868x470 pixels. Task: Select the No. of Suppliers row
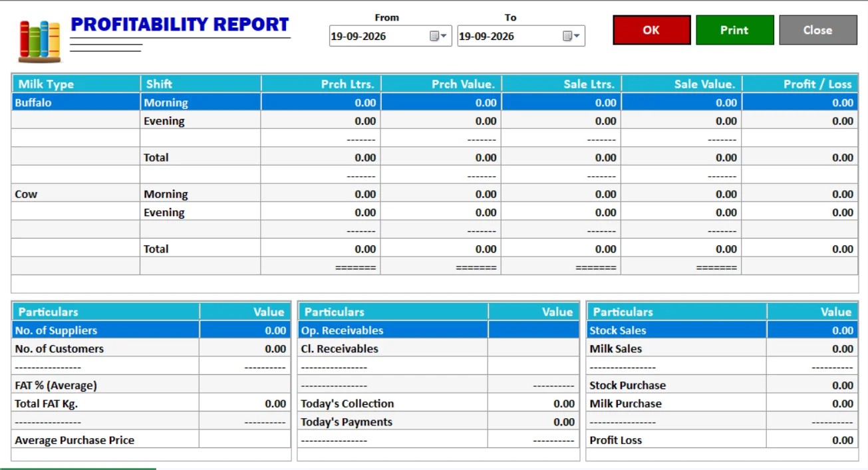point(152,330)
